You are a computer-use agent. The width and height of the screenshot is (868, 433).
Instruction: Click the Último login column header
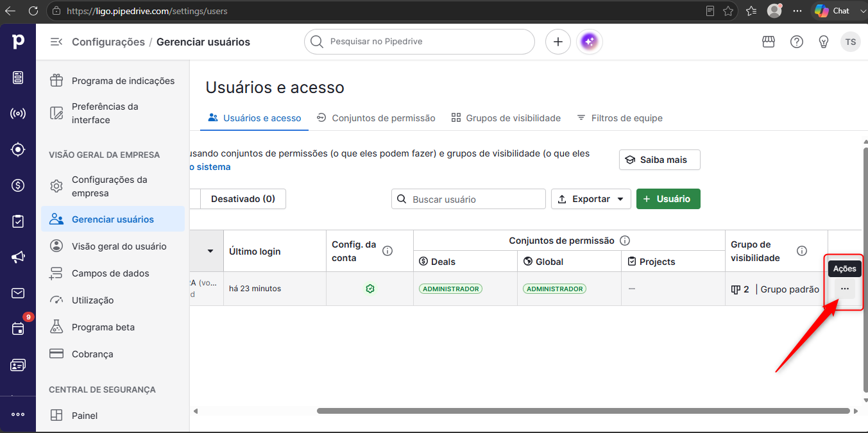tap(275, 251)
